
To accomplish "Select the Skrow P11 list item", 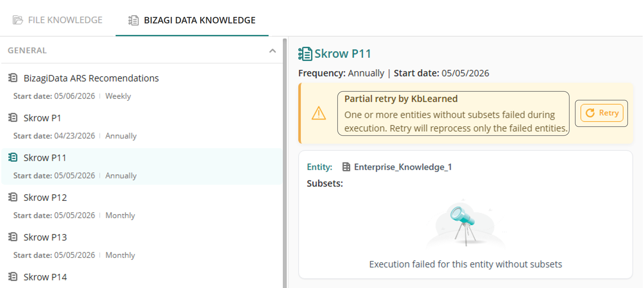I will (142, 166).
